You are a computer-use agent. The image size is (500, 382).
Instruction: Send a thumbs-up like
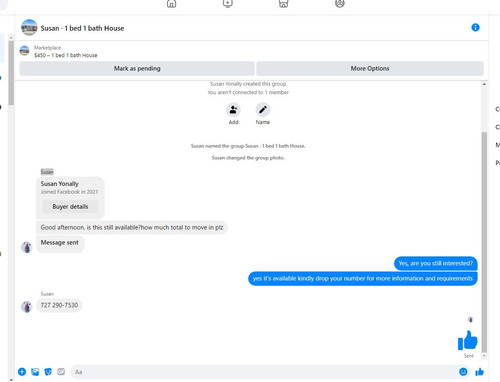pyautogui.click(x=479, y=372)
